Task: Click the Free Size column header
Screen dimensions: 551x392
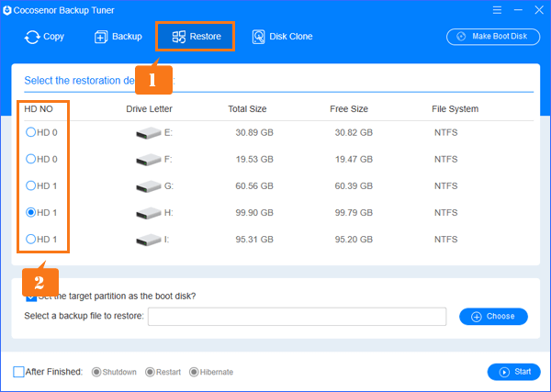Action: (349, 109)
